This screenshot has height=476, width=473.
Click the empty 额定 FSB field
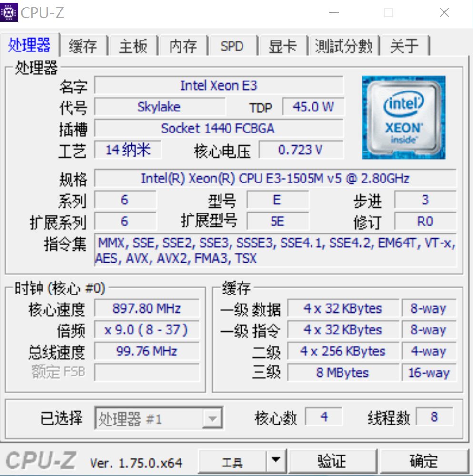pyautogui.click(x=147, y=373)
